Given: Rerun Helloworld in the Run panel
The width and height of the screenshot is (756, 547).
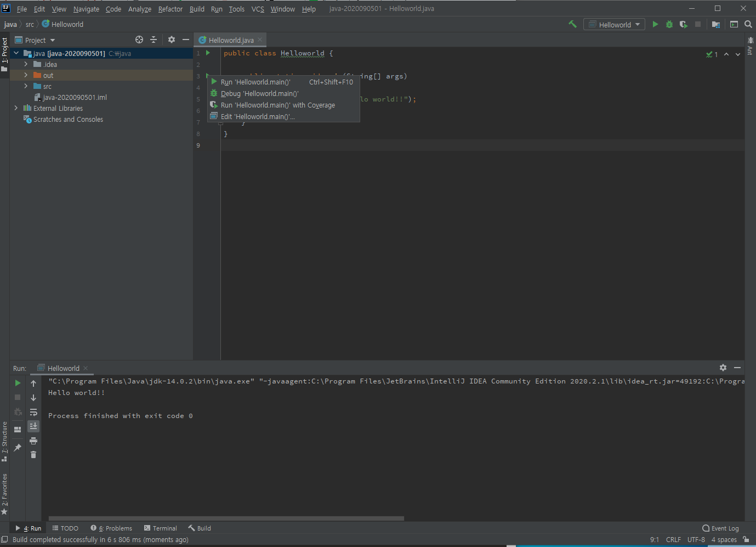Looking at the screenshot, I should pos(18,383).
